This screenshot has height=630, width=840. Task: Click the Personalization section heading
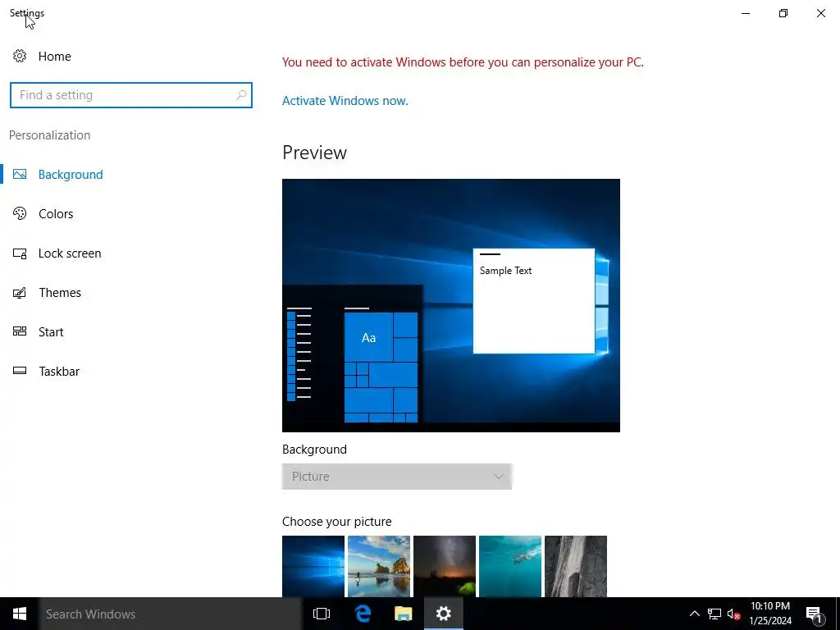(50, 135)
